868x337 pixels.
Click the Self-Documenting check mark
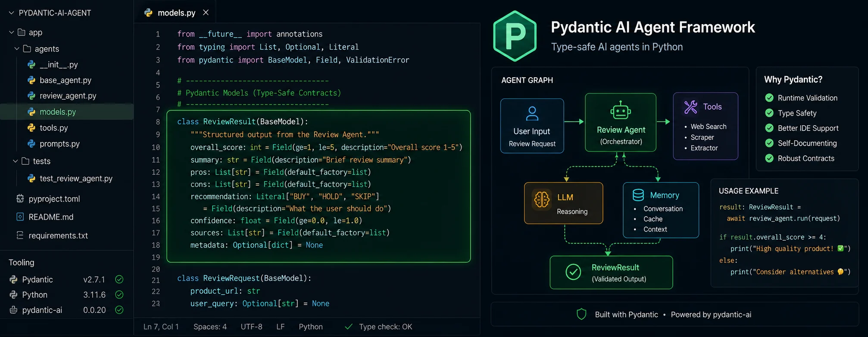coord(769,143)
